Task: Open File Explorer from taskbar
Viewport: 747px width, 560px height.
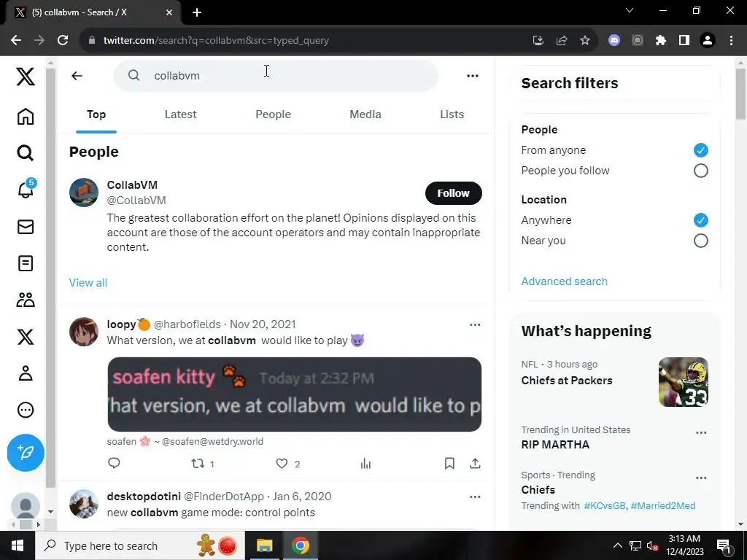Action: (x=264, y=545)
